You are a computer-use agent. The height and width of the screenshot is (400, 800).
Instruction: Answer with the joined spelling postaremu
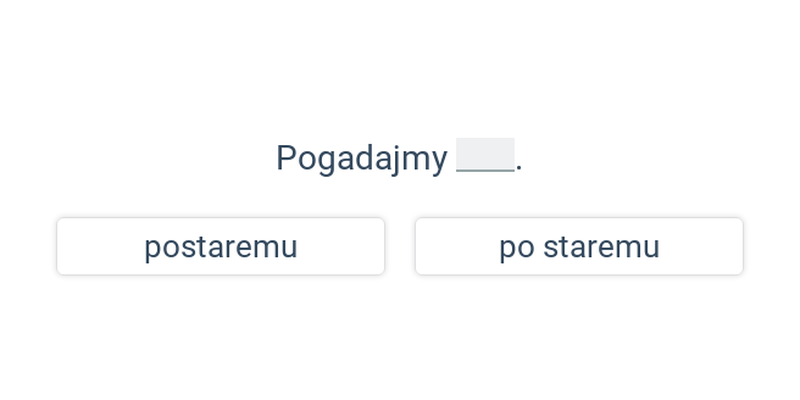(220, 246)
